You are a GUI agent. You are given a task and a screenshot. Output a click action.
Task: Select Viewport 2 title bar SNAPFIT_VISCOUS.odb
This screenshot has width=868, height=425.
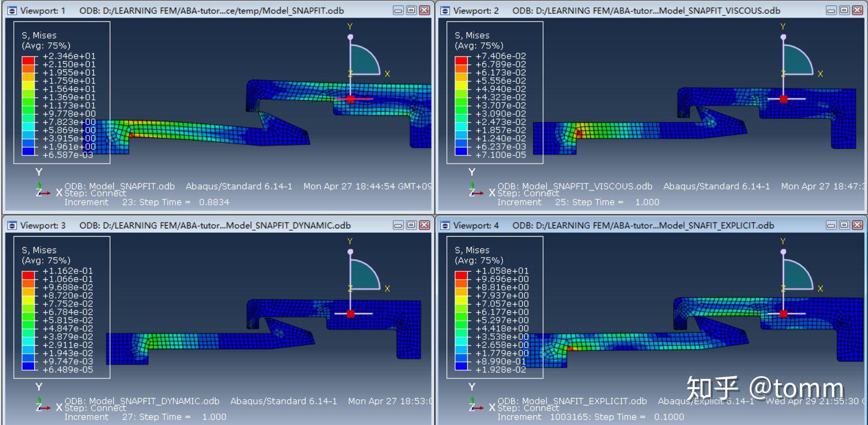click(x=646, y=10)
